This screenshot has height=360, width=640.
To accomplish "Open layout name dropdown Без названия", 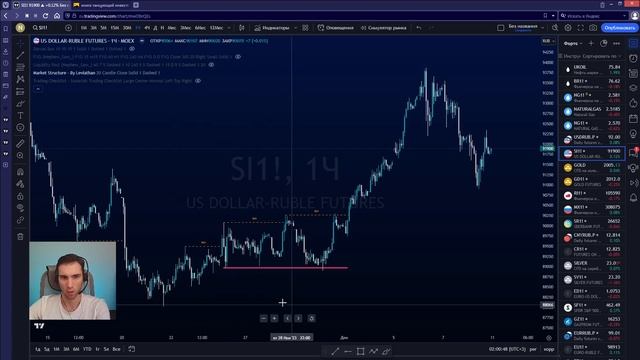I will tap(526, 28).
